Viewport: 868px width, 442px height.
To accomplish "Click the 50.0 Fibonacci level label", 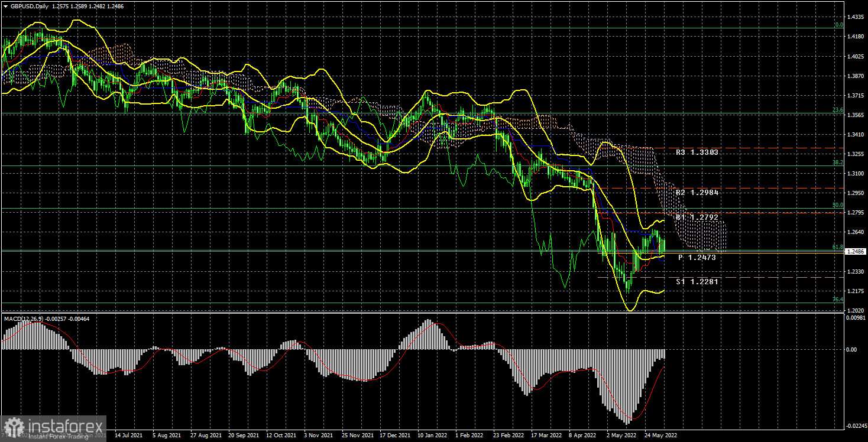I will click(x=838, y=205).
